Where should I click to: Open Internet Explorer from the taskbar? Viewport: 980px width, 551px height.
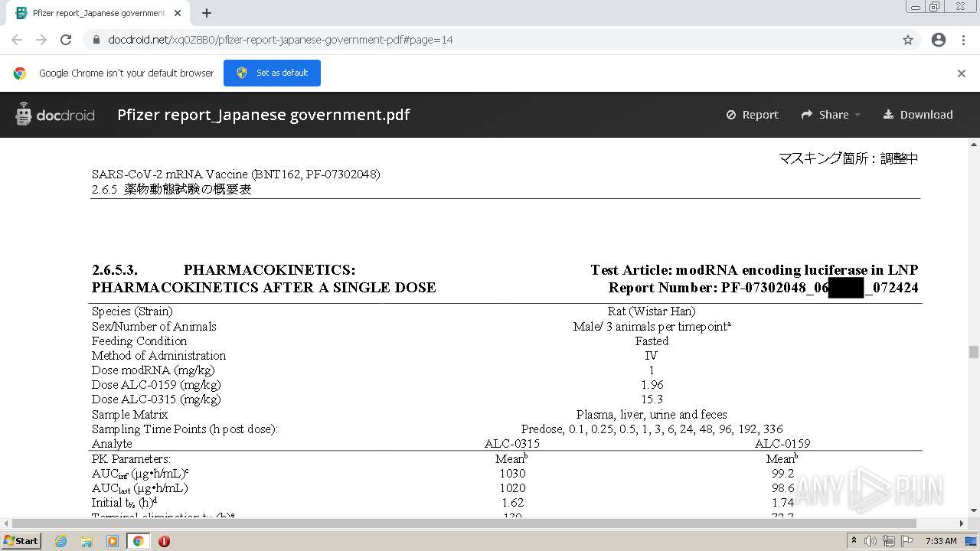[x=60, y=541]
